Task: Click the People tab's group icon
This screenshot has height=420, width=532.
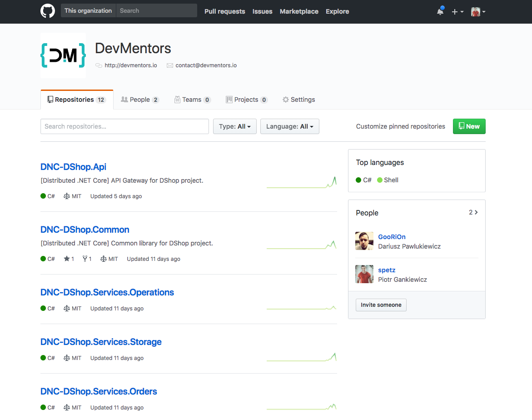Action: click(124, 100)
